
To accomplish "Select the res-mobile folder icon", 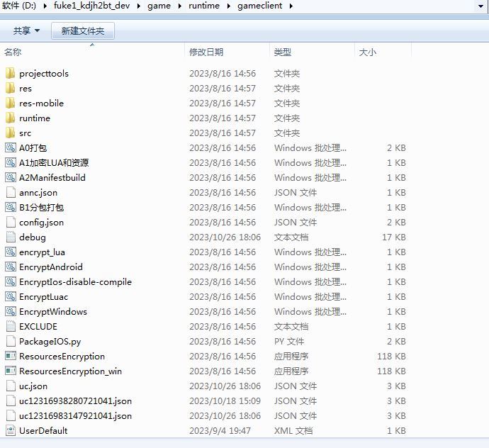I will tap(10, 103).
